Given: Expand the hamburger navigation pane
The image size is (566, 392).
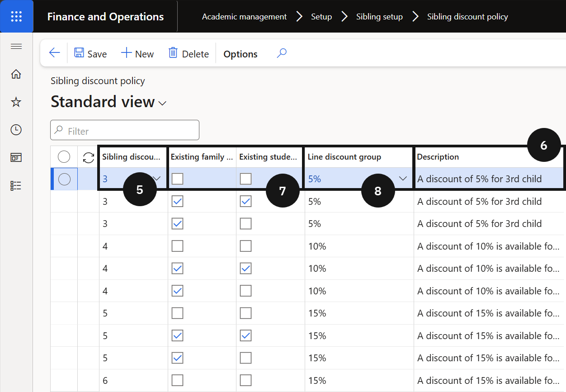Looking at the screenshot, I should coord(16,47).
